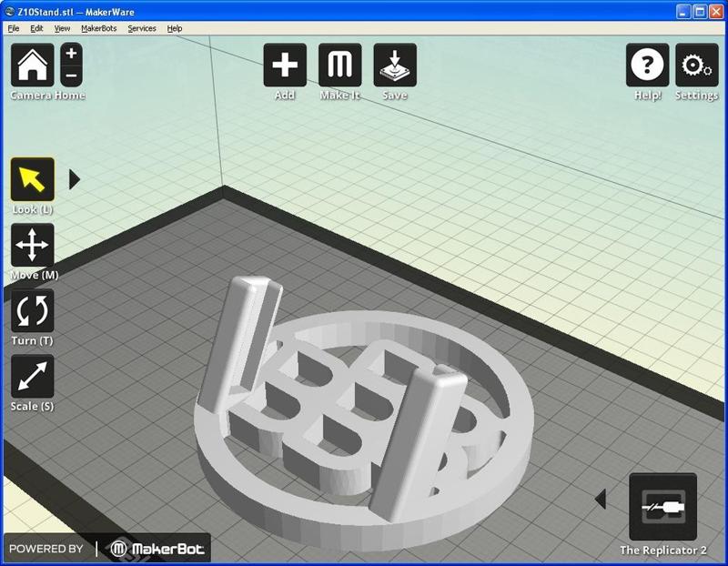728x566 pixels.
Task: Click the MakerWare title bar app icon
Action: pyautogui.click(x=10, y=12)
